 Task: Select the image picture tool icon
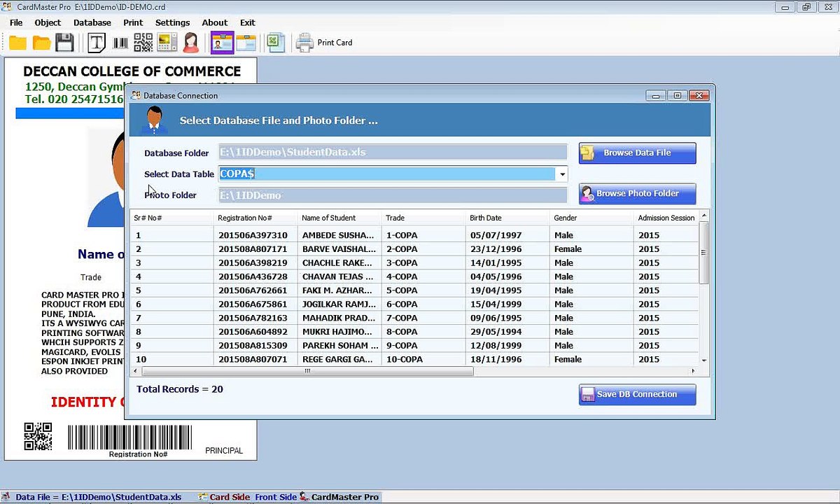pos(167,43)
